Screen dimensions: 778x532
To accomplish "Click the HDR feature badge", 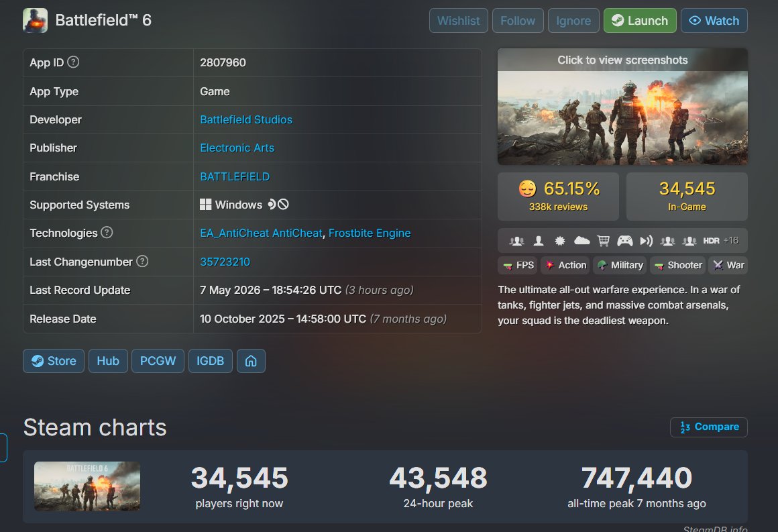I will point(711,241).
